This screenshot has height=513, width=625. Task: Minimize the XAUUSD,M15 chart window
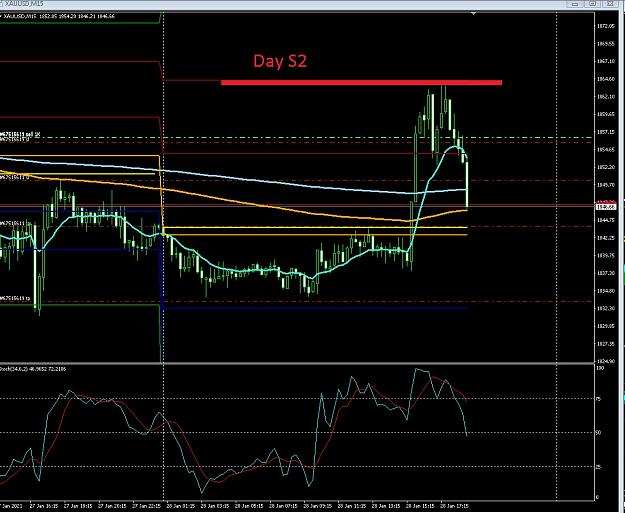point(575,4)
